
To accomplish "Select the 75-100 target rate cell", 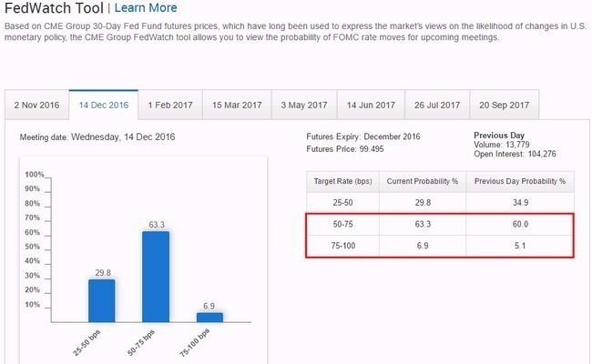I will click(x=342, y=246).
